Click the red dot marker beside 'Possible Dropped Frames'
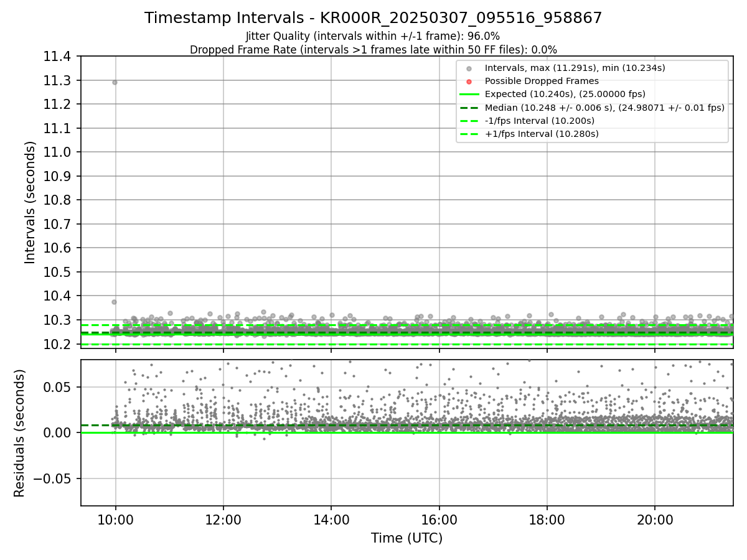747x560 pixels. (x=469, y=82)
